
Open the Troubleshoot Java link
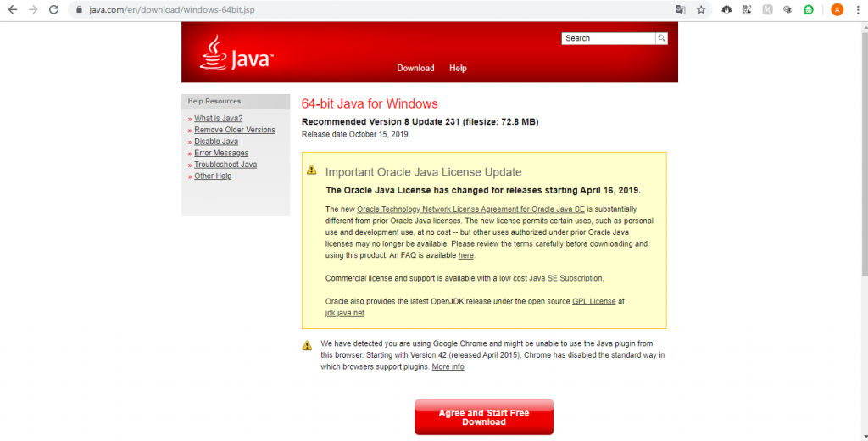point(225,165)
